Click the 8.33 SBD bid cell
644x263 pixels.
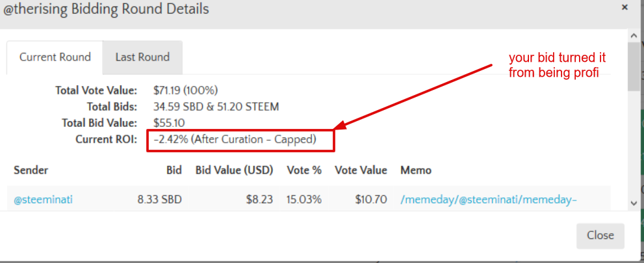(160, 200)
